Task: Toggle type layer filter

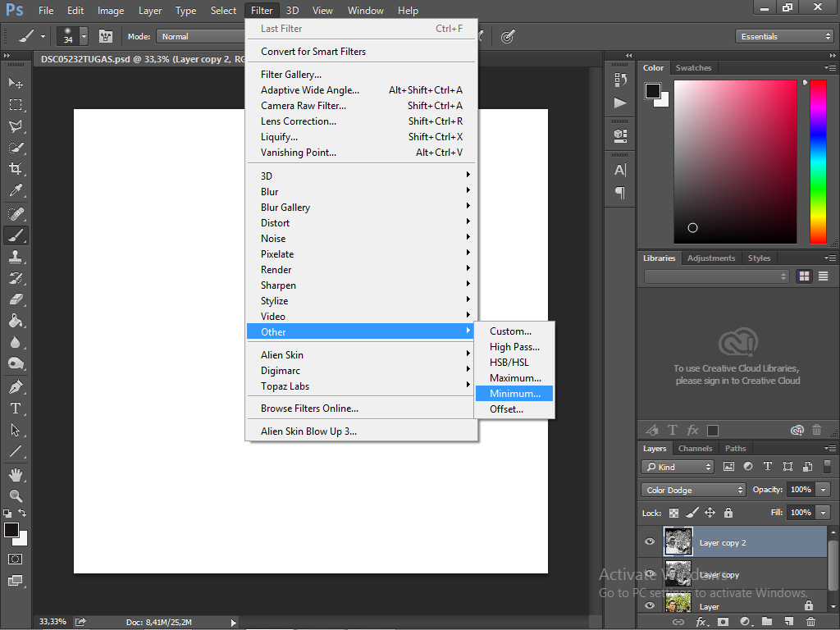Action: pyautogui.click(x=767, y=467)
